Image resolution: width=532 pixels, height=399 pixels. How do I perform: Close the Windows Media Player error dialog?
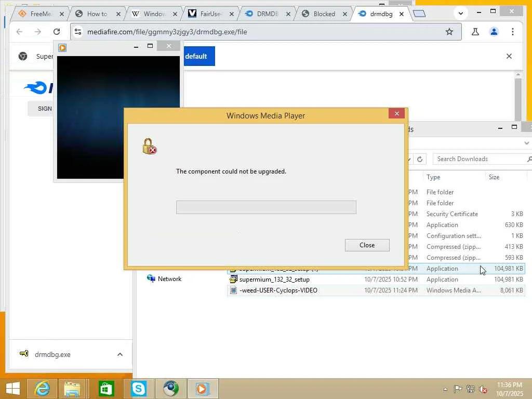(367, 245)
